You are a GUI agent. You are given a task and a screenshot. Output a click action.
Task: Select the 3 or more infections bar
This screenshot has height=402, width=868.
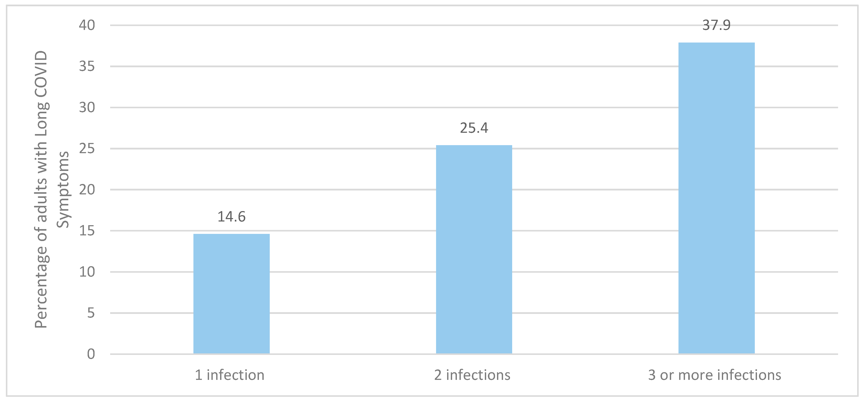coord(716,198)
